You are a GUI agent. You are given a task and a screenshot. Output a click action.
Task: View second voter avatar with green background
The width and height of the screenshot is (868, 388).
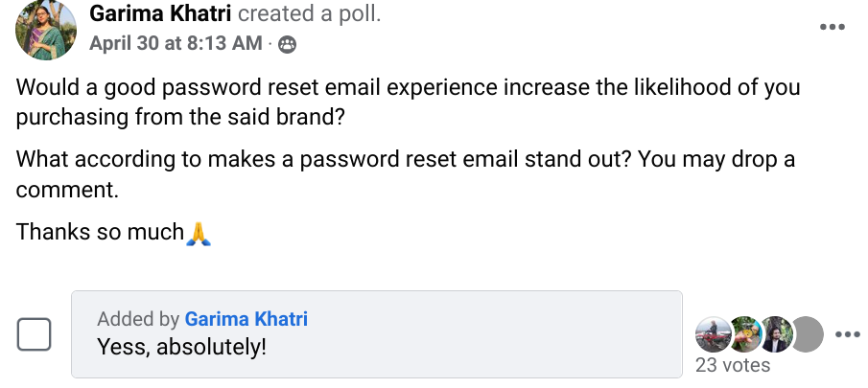[744, 333]
